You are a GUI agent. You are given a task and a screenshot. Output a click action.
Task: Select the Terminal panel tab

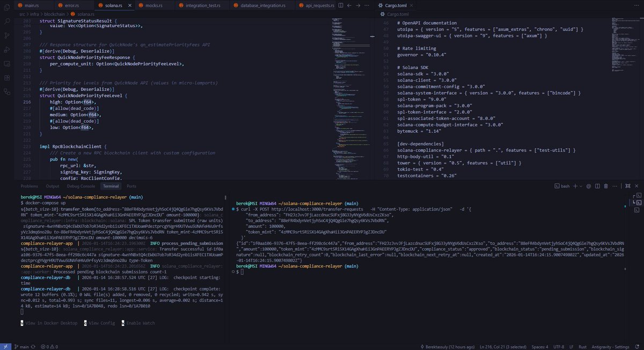click(x=111, y=186)
